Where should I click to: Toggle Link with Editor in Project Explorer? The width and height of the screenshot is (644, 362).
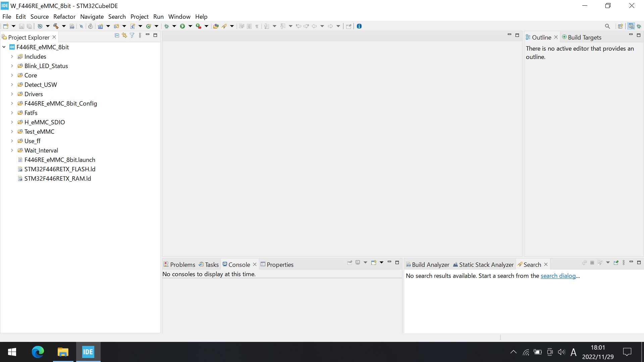[124, 35]
